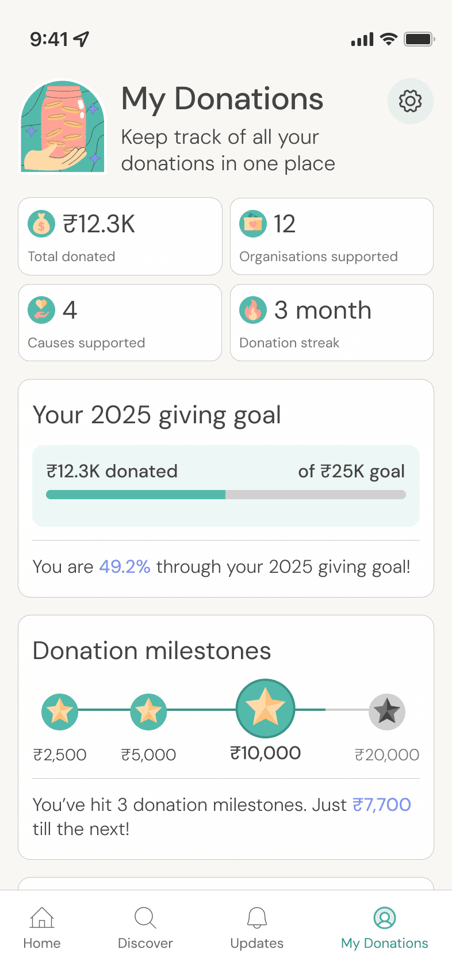Image resolution: width=452 pixels, height=980 pixels.
Task: Tap the donation jar illustration
Action: pyautogui.click(x=63, y=127)
